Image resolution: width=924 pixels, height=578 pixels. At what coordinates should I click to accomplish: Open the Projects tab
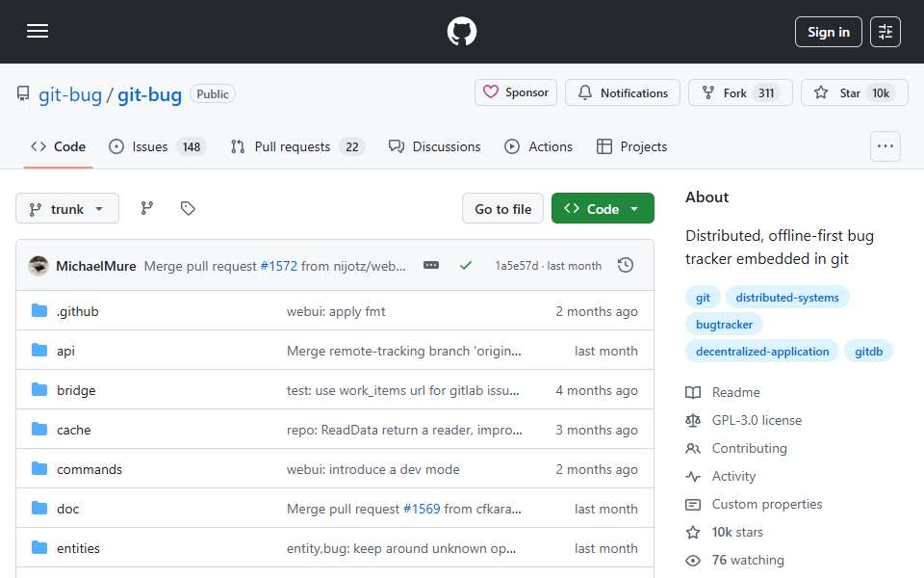(x=631, y=146)
